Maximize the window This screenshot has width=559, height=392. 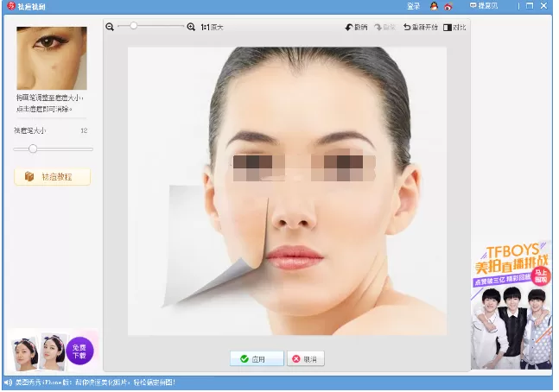click(x=530, y=6)
